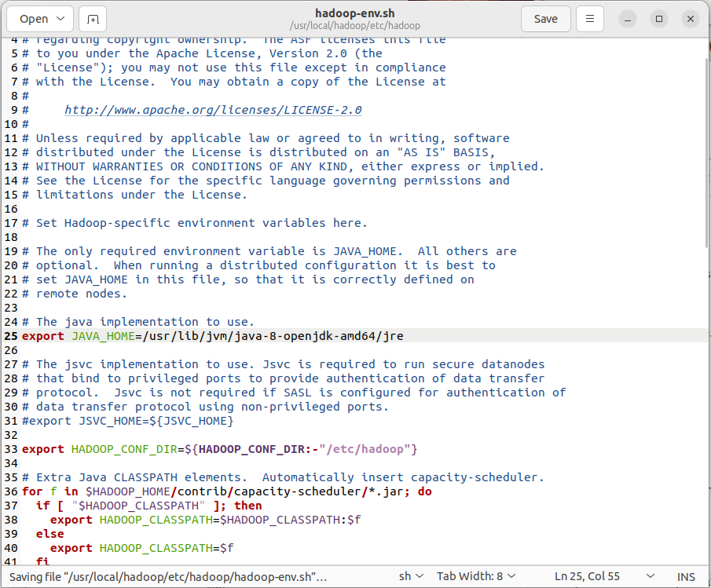
Task: Click the '# remote nodes.' comment
Action: pyautogui.click(x=75, y=294)
